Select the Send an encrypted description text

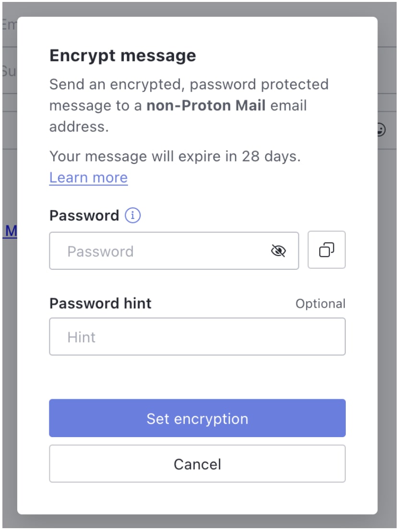click(x=189, y=105)
